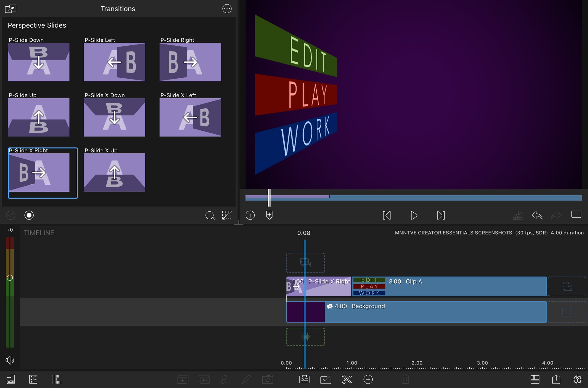Choose the P-Slide X Up transition

(x=114, y=172)
